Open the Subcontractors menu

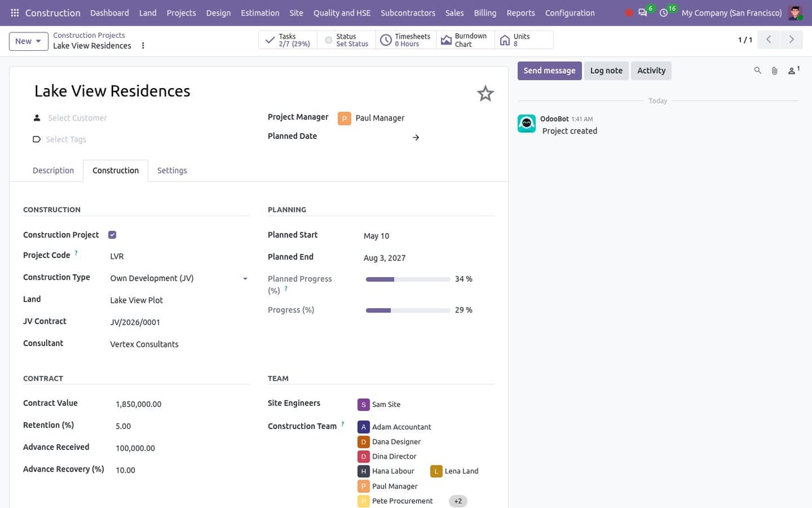[x=408, y=13]
